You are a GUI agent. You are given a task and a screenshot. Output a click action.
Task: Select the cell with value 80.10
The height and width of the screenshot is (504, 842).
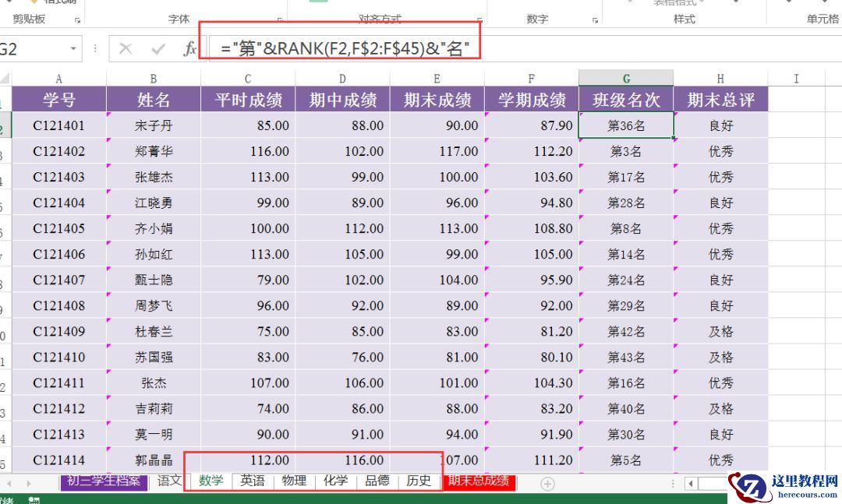click(532, 358)
